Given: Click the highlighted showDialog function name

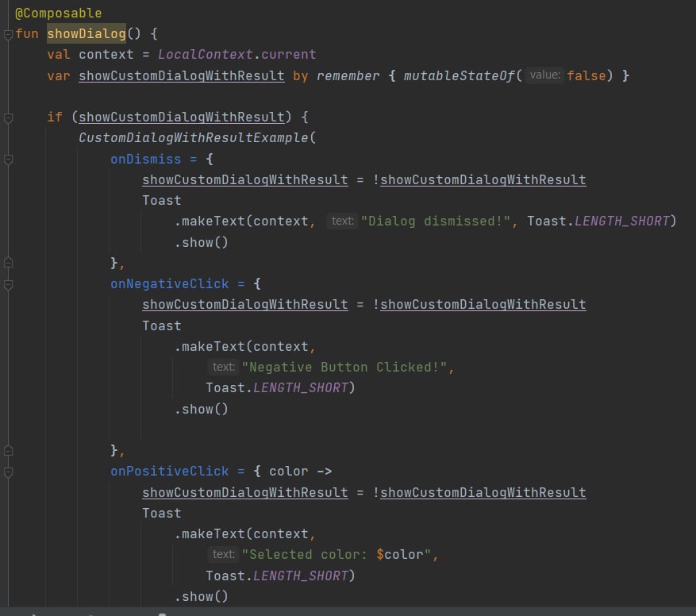Looking at the screenshot, I should 87,33.
